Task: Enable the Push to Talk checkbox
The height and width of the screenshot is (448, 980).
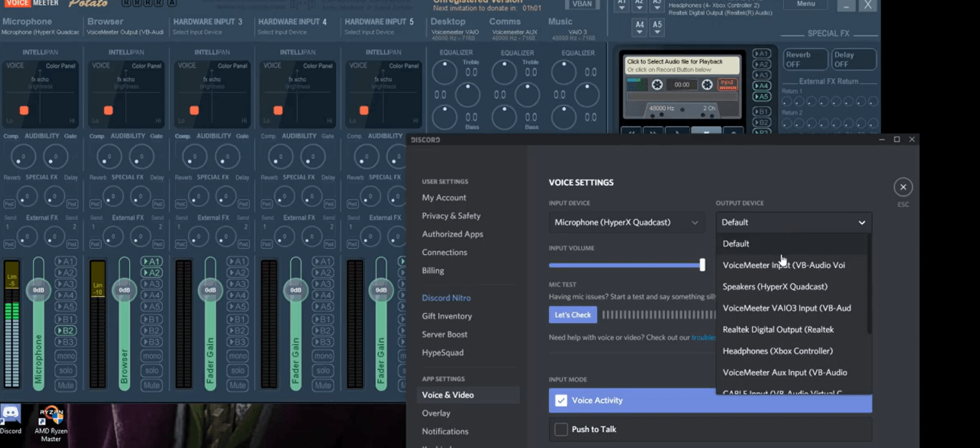Action: [561, 429]
